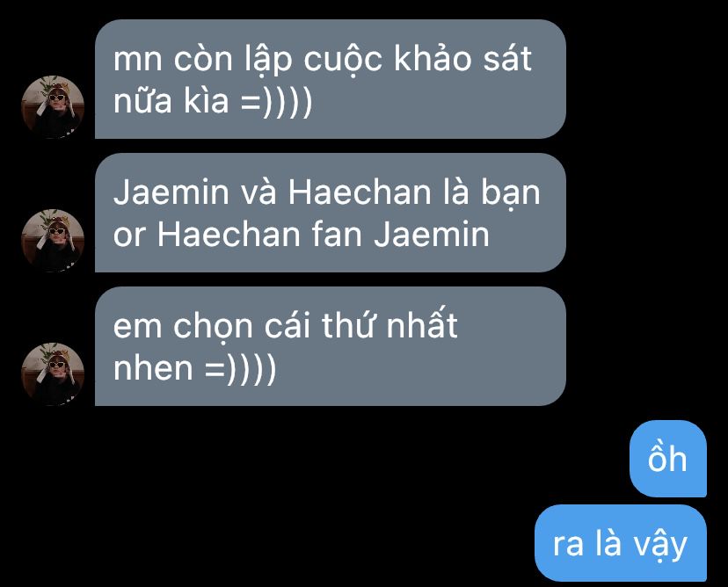Click the words 'khảo sát' in top bubble

click(x=462, y=59)
